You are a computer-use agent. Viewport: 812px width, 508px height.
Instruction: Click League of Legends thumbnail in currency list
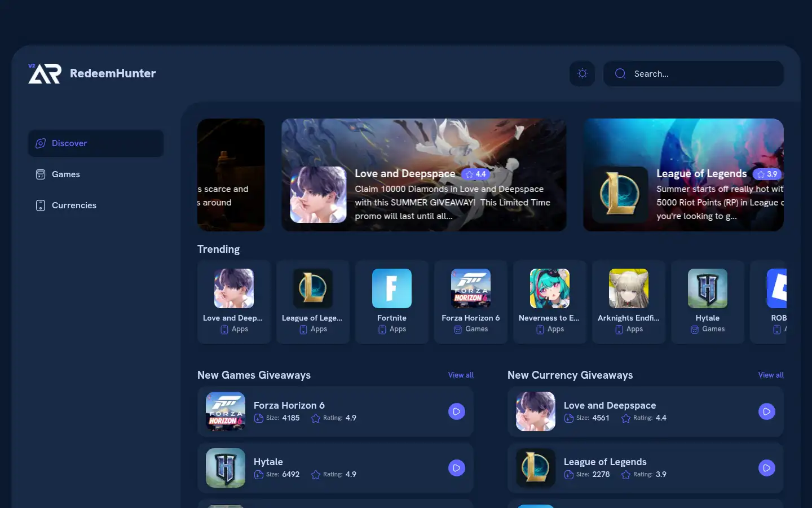click(536, 468)
